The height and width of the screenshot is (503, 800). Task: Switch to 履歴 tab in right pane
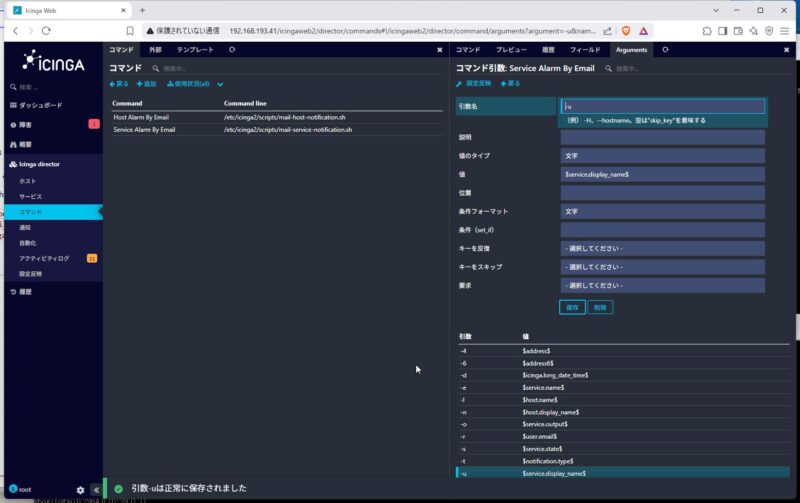coord(548,49)
